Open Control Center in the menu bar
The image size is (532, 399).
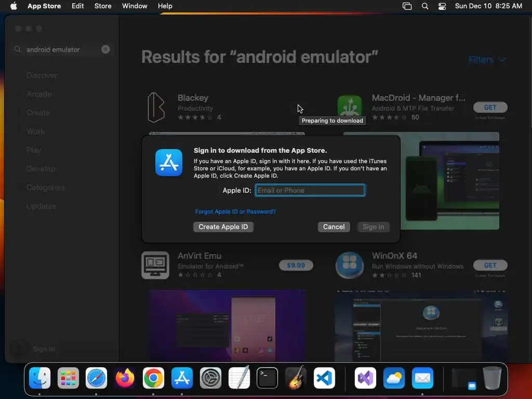442,6
